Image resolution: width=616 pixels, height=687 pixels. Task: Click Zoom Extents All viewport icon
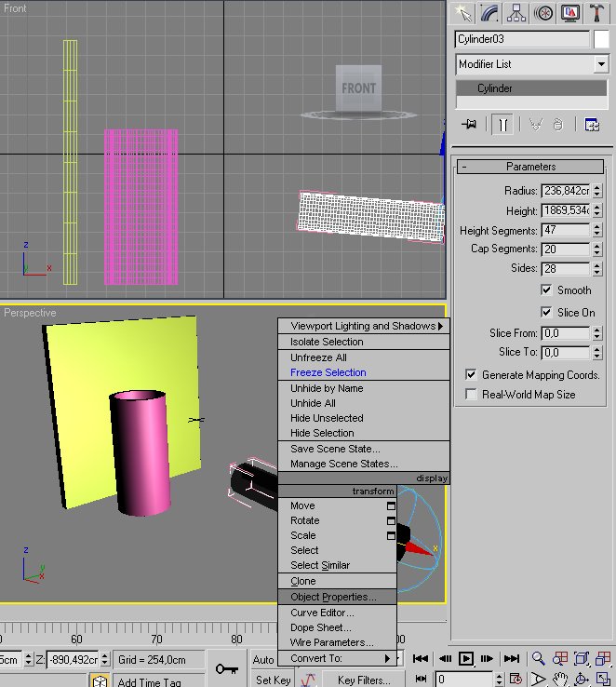point(603,658)
